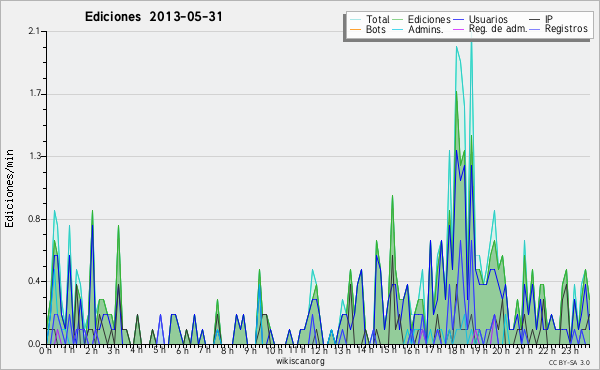Click the '6 h' x-axis tick label

(182, 350)
